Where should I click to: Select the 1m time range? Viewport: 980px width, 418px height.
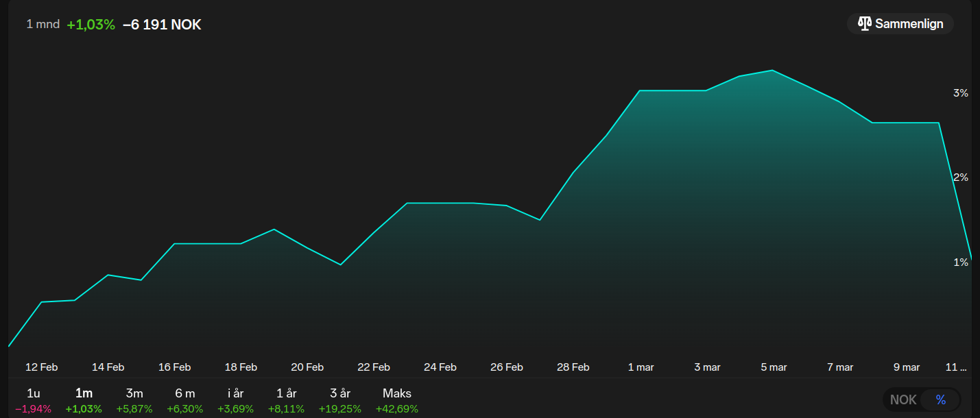pyautogui.click(x=84, y=400)
